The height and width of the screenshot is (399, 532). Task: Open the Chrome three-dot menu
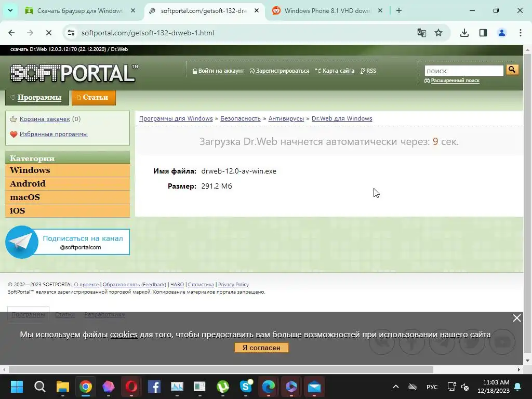coord(521,33)
